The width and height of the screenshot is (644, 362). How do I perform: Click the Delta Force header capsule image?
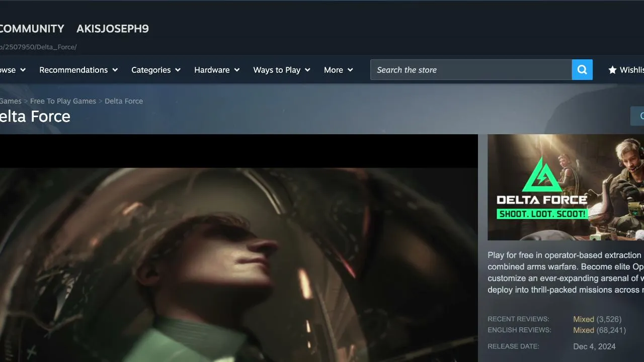[566, 187]
